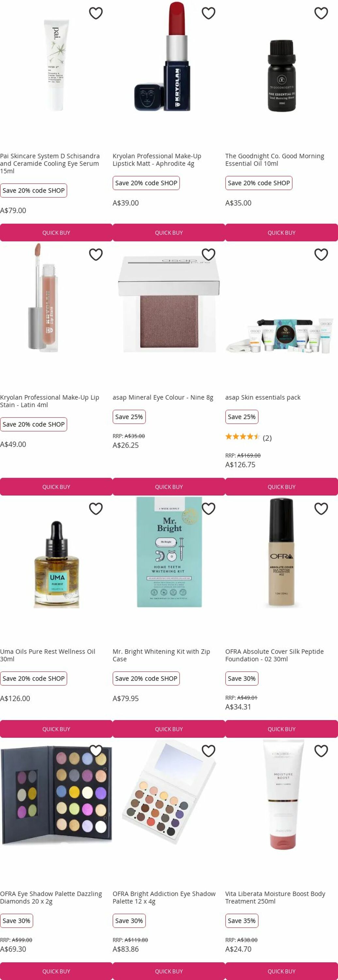Save Kryolan Lip Stain Latin to wishlist
Image resolution: width=338 pixels, height=980 pixels.
[x=96, y=254]
